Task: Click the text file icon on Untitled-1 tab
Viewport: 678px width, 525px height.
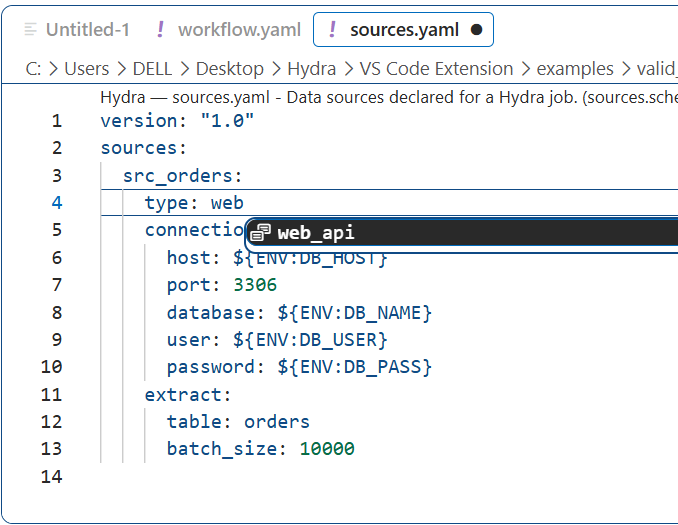Action: tap(30, 30)
